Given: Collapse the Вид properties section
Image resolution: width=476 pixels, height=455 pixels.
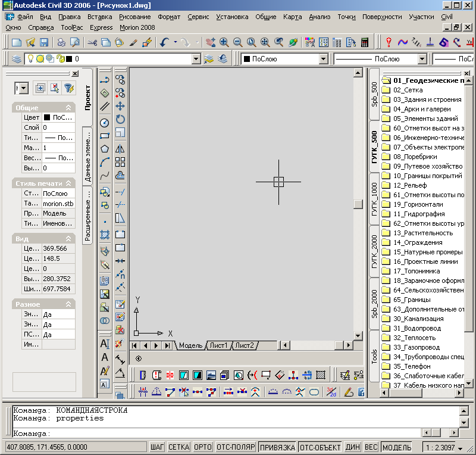Looking at the screenshot, I should (68, 239).
